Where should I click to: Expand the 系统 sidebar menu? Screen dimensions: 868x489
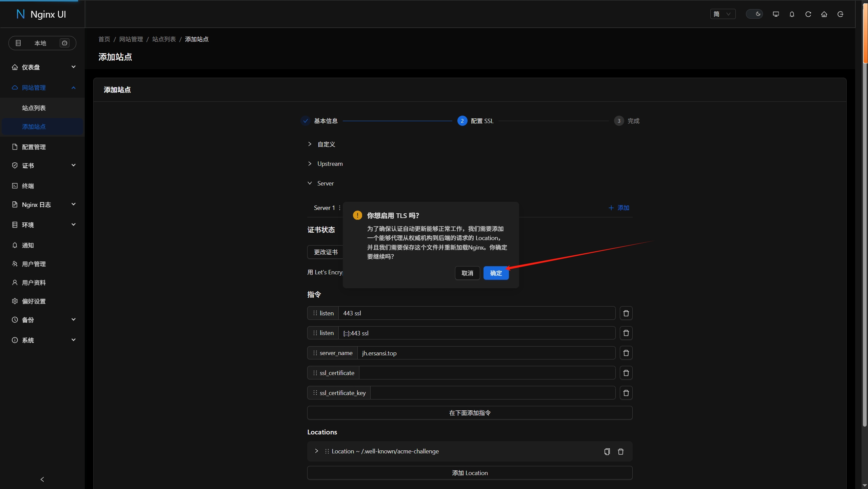pyautogui.click(x=42, y=340)
